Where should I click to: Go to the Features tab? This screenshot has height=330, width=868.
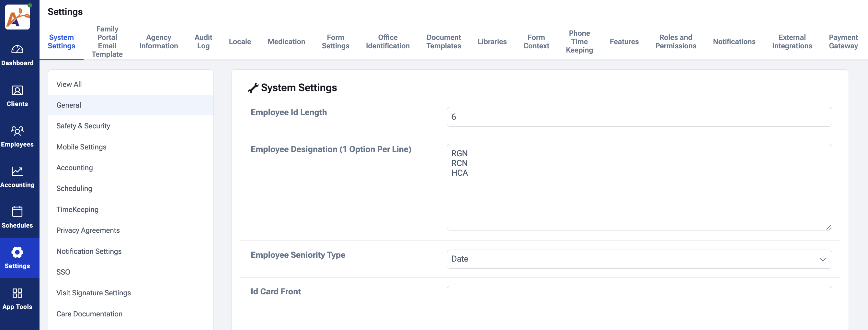pos(624,41)
